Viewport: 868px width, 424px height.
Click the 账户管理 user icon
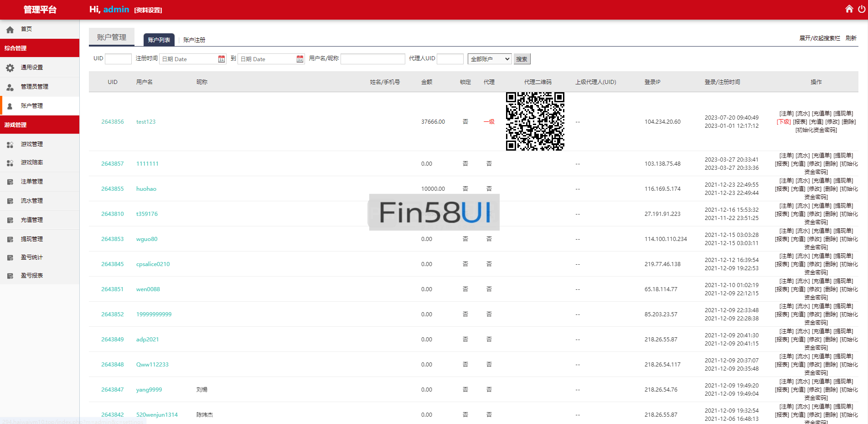10,105
